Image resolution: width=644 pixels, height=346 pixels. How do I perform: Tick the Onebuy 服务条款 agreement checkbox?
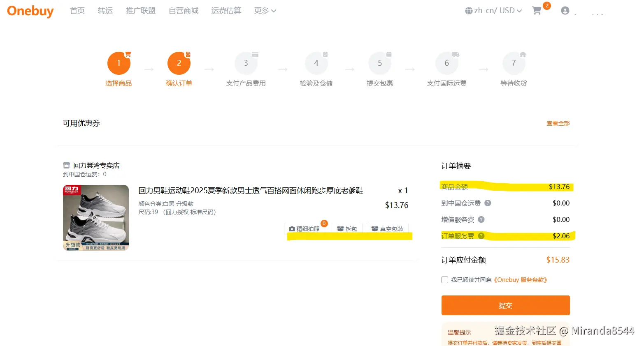[444, 280]
